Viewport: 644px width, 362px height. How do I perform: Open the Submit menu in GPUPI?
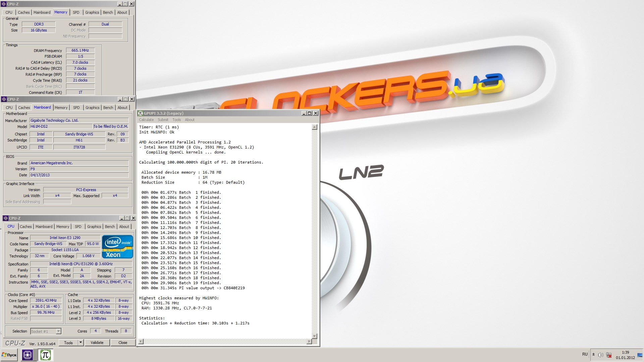(163, 120)
